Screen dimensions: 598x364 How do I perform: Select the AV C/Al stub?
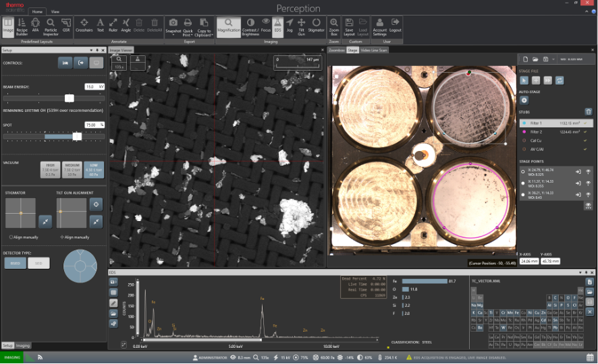556,149
